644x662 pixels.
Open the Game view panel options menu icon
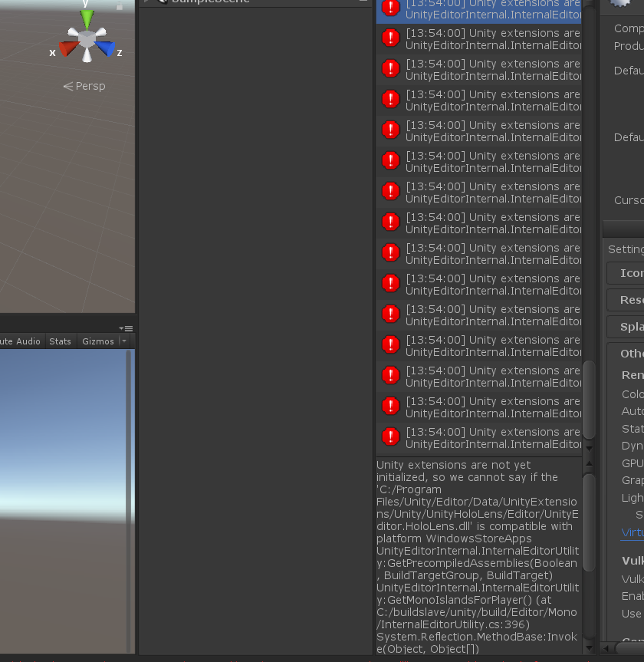[127, 328]
